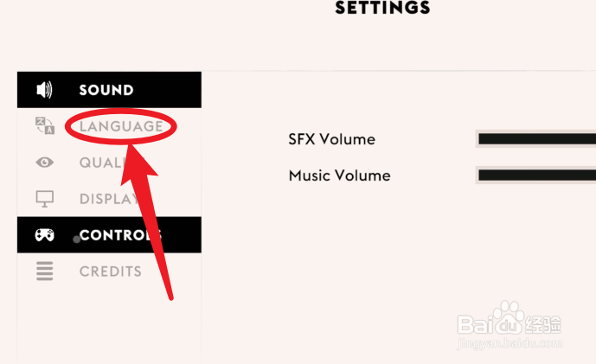
Task: Switch to the Language tab
Action: pos(121,126)
